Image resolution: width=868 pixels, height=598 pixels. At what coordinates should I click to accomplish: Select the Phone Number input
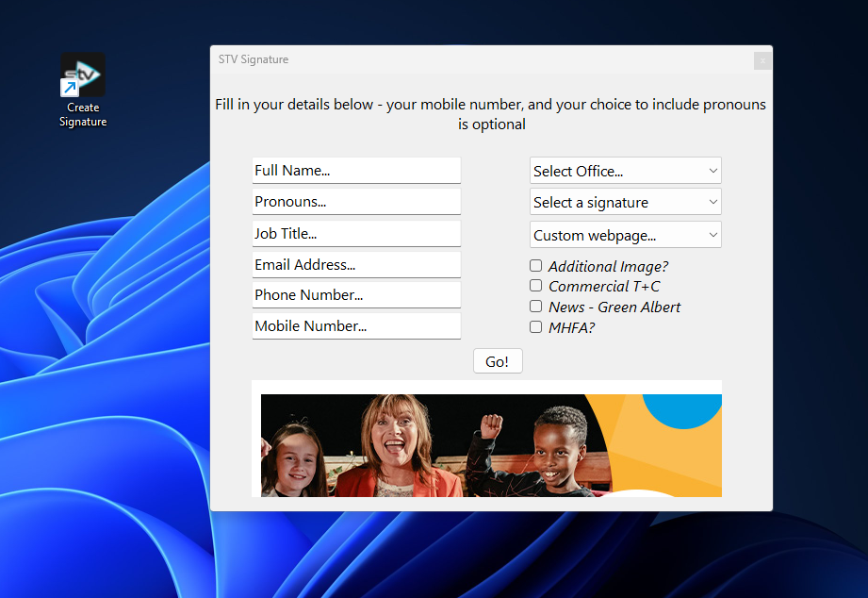click(x=356, y=295)
